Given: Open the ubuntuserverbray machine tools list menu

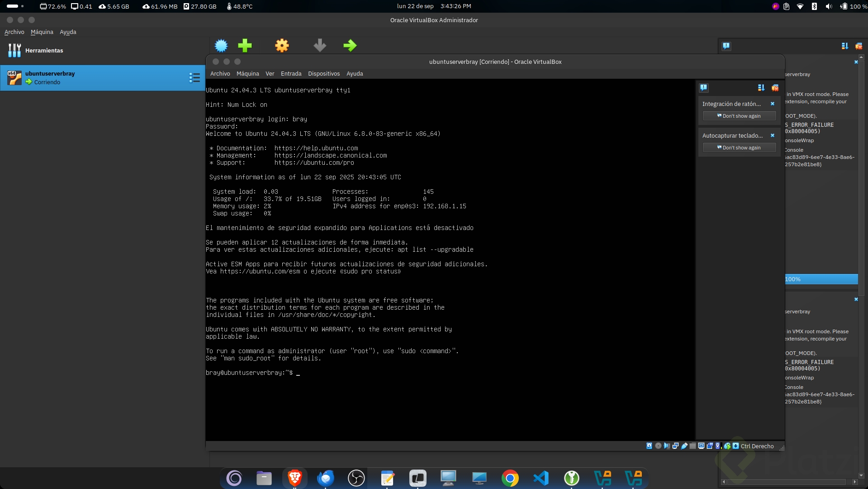Looking at the screenshot, I should 194,78.
